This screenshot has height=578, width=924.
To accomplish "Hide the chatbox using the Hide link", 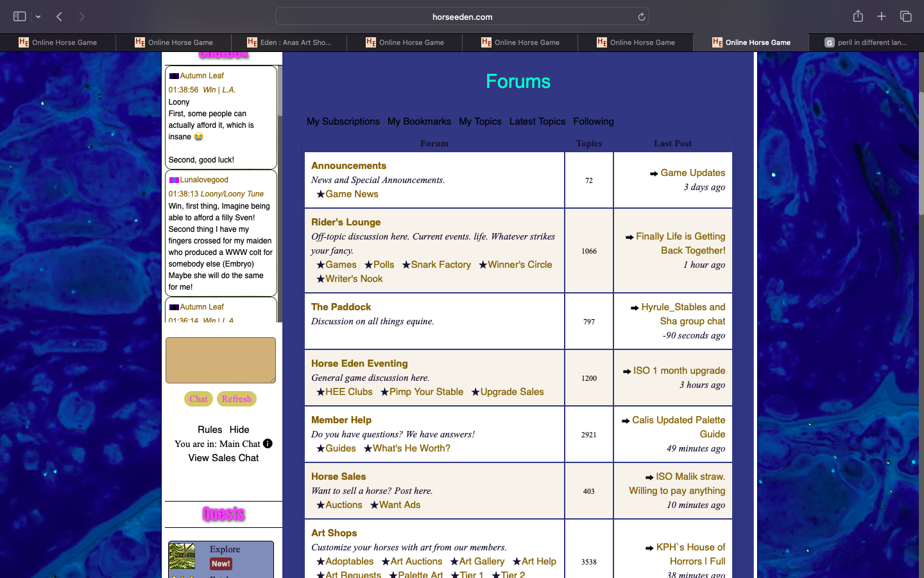I will click(x=239, y=430).
